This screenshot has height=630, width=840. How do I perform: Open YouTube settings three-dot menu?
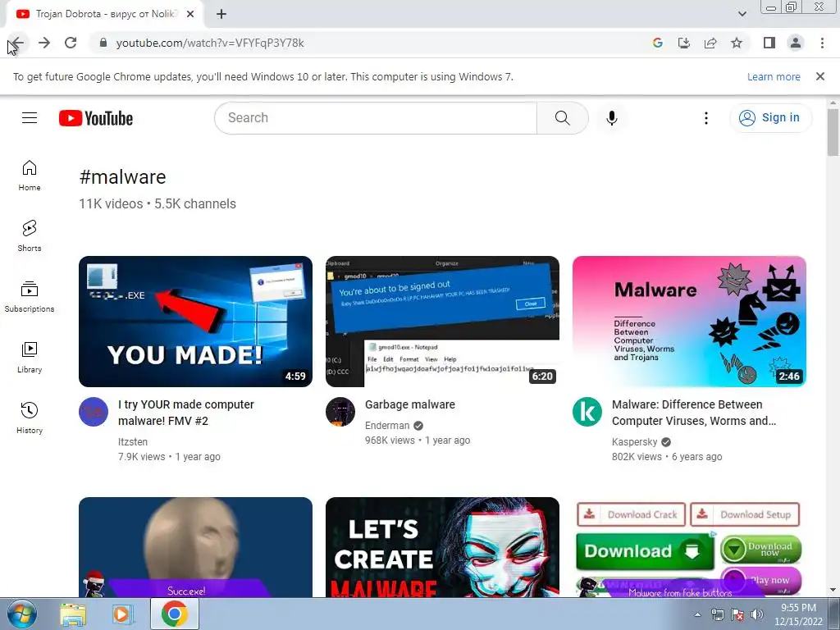pos(706,118)
